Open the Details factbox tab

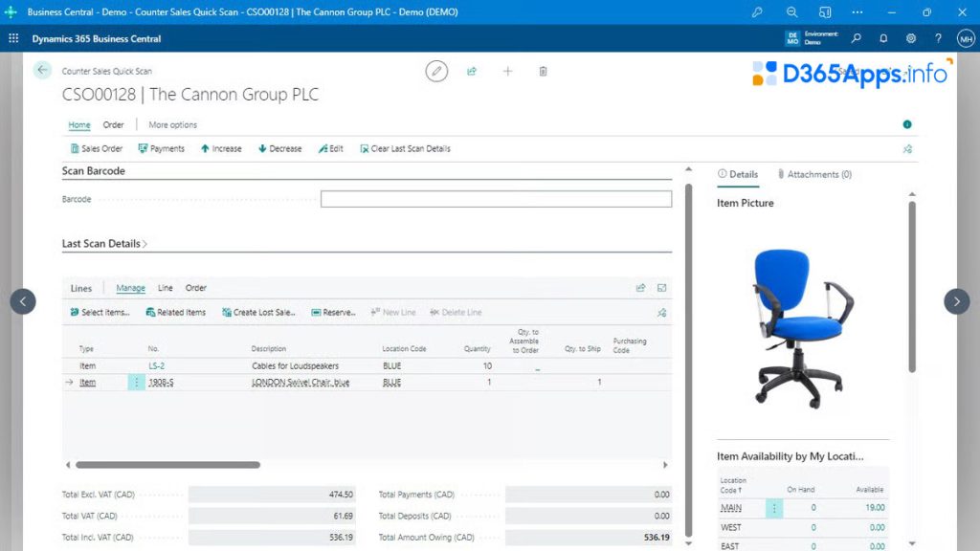click(x=738, y=174)
